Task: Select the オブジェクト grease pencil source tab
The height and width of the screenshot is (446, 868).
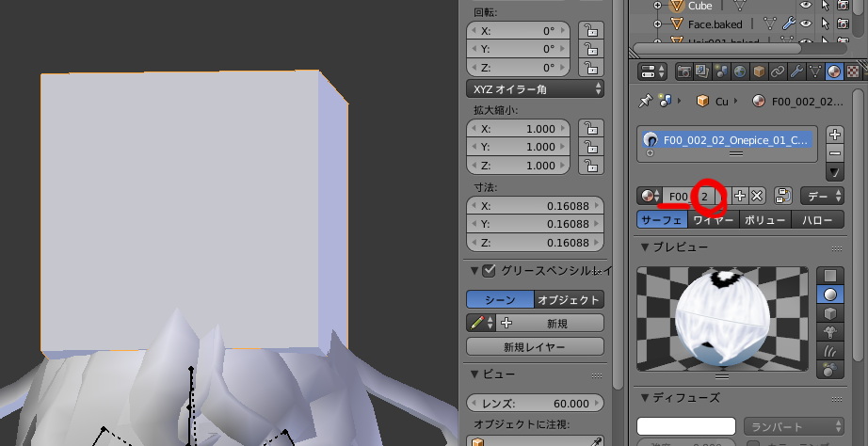Action: pyautogui.click(x=568, y=299)
